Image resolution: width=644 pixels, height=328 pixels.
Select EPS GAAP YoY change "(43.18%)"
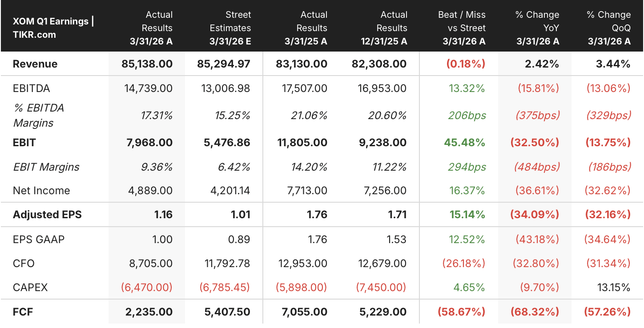tap(538, 239)
